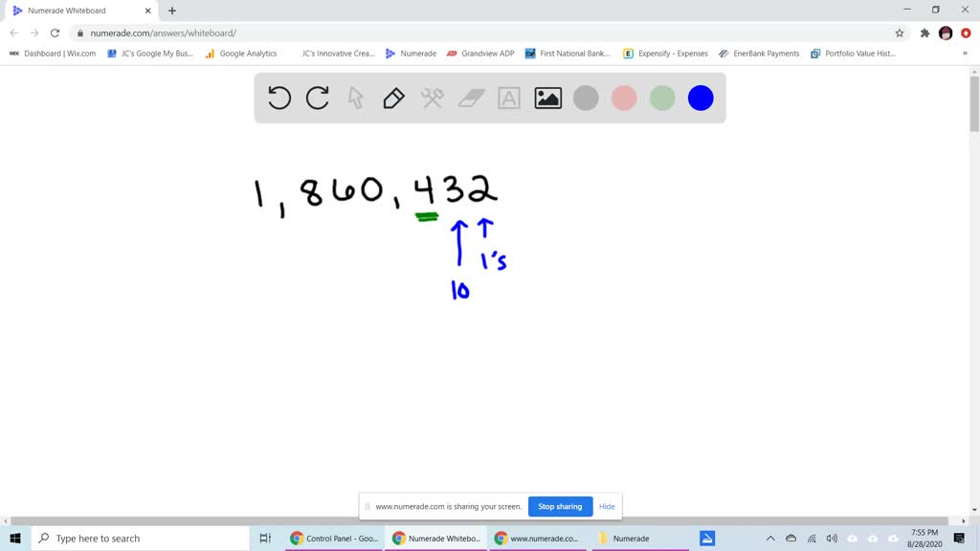Image resolution: width=980 pixels, height=551 pixels.
Task: Show hidden taskbar icons via the up arrow
Action: [x=770, y=538]
